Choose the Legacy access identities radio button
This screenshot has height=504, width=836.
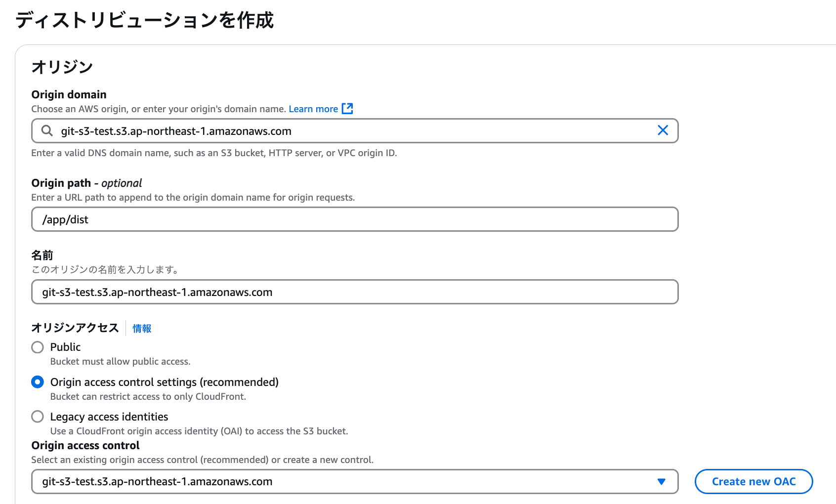click(x=38, y=417)
